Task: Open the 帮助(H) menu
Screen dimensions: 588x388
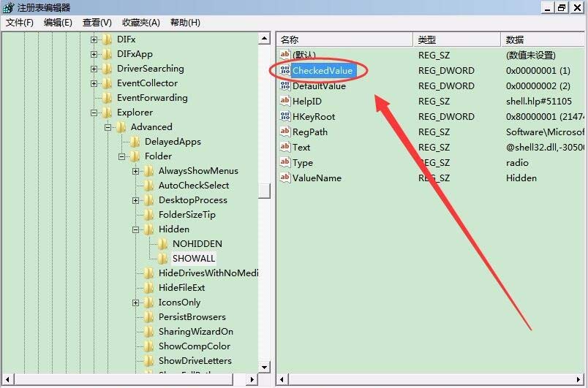Action: [x=185, y=23]
